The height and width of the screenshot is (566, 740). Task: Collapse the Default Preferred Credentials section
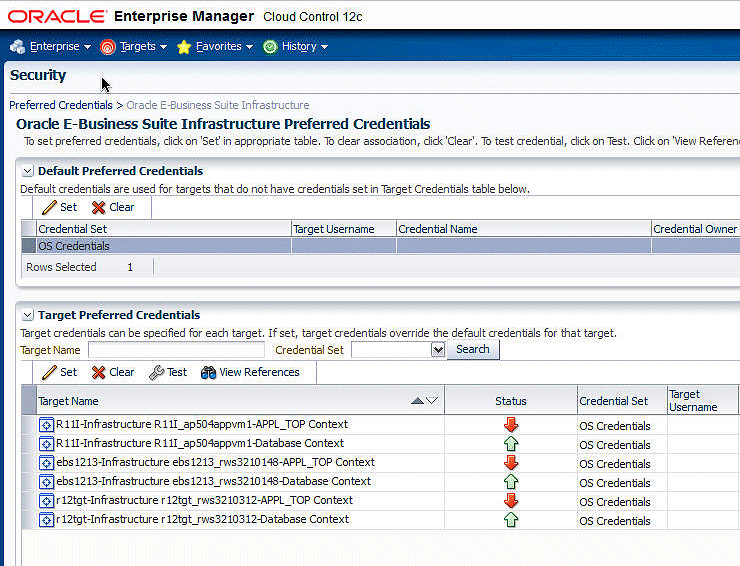pyautogui.click(x=28, y=171)
